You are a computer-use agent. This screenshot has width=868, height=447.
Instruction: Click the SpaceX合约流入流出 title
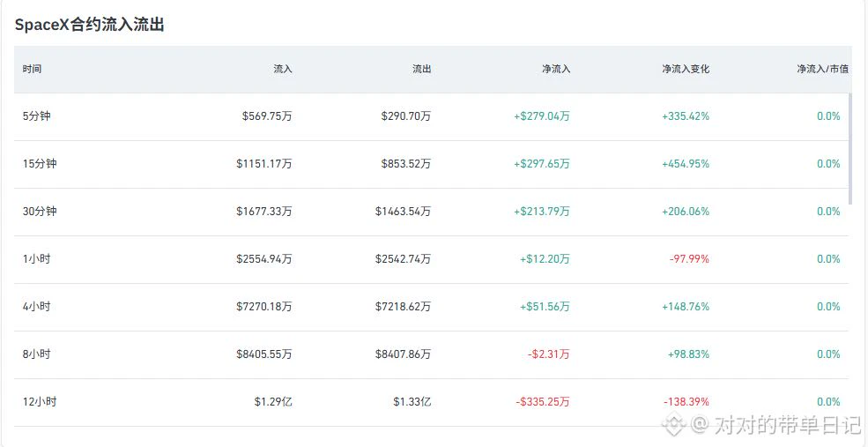coord(90,25)
